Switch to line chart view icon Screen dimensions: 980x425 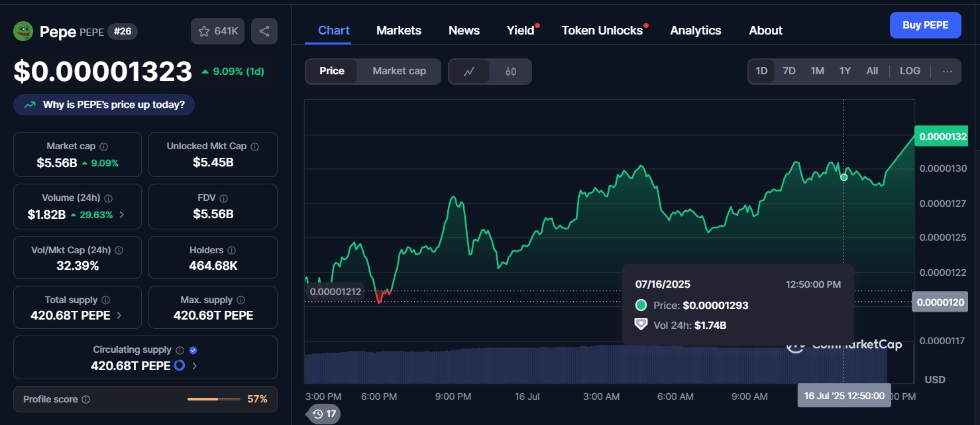coord(469,72)
